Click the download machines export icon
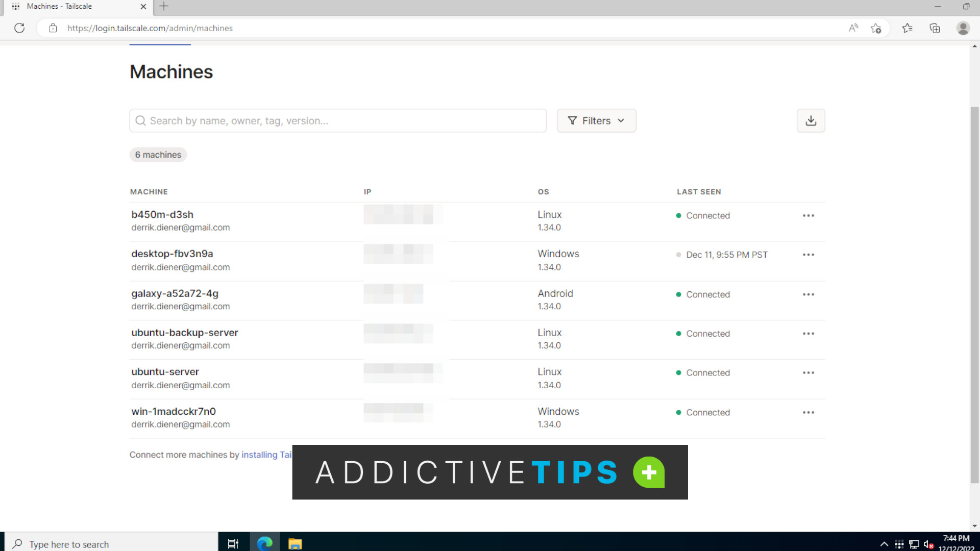Image resolution: width=980 pixels, height=551 pixels. click(x=811, y=120)
